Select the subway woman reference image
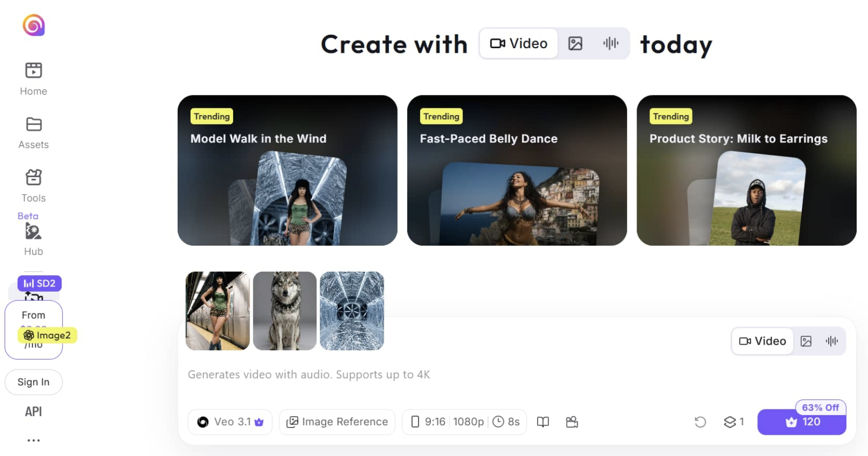 pyautogui.click(x=218, y=311)
